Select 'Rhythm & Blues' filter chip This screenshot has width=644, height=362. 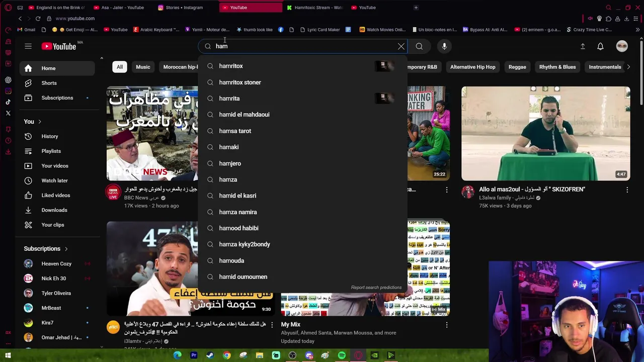557,67
